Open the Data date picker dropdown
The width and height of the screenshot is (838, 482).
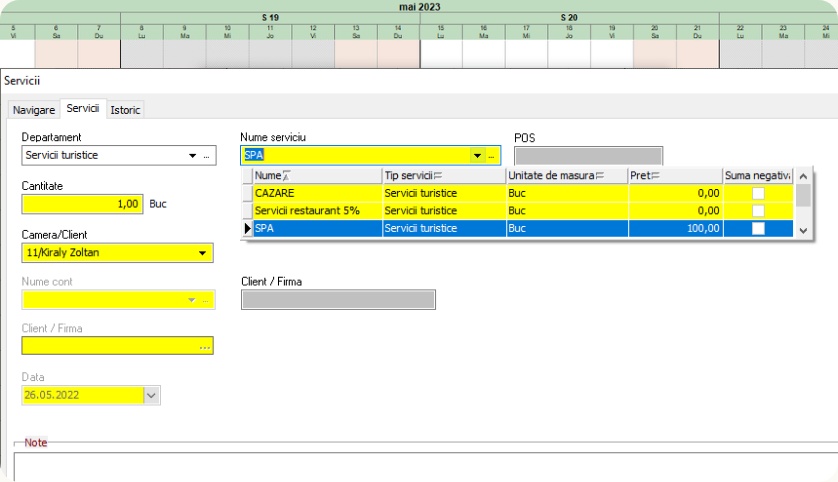tap(152, 395)
